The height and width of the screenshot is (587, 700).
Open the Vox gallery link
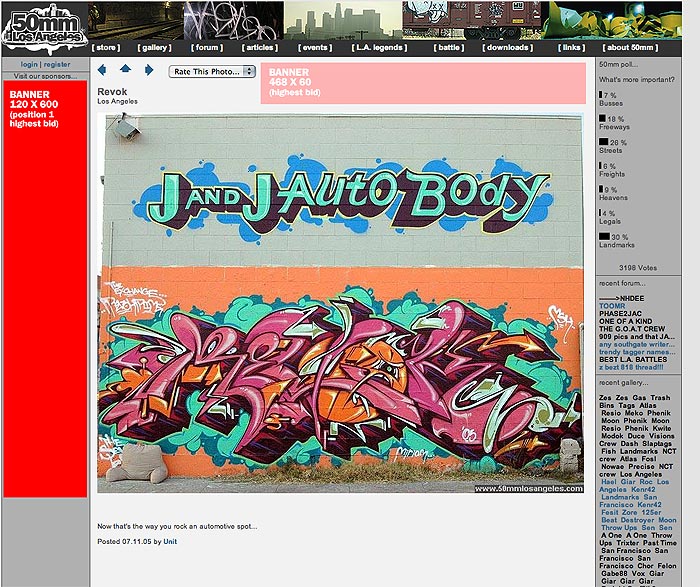(x=638, y=573)
